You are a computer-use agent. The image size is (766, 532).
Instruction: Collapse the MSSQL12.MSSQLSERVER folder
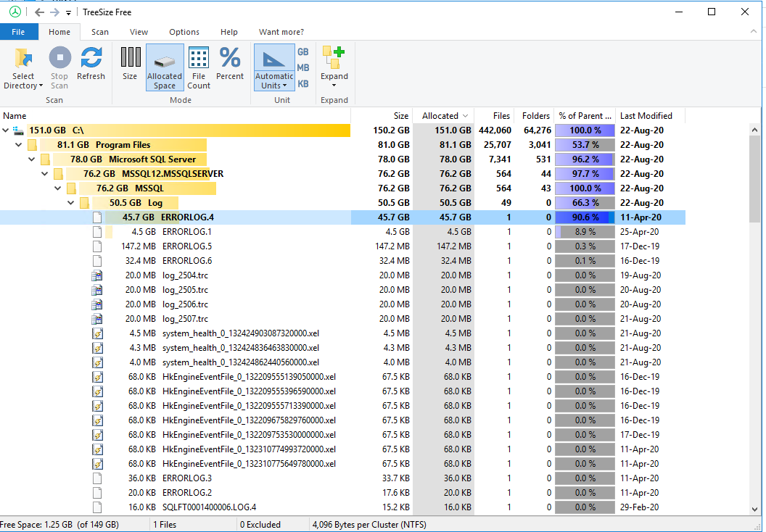click(x=45, y=174)
